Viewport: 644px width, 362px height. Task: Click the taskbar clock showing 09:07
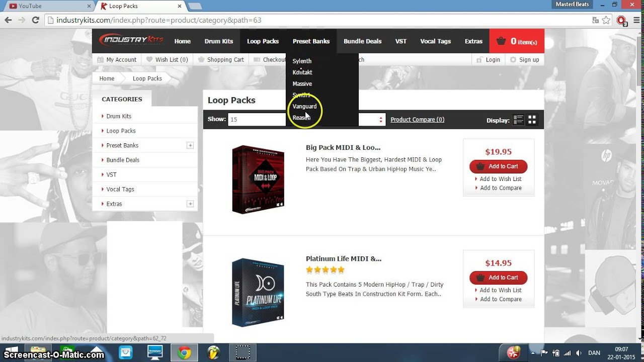621,352
